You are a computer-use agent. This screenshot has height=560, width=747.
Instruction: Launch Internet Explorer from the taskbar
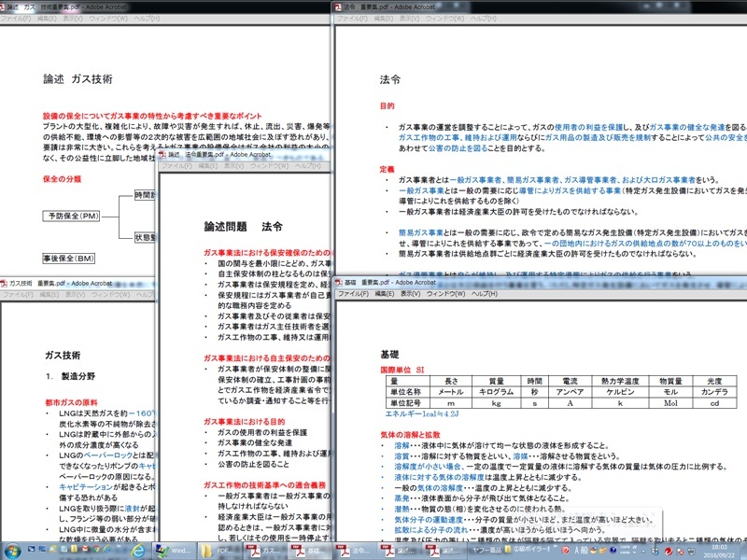[137, 551]
